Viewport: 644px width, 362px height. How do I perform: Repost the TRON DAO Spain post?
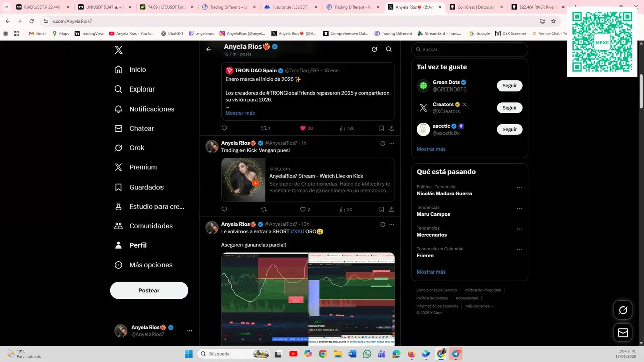265,128
